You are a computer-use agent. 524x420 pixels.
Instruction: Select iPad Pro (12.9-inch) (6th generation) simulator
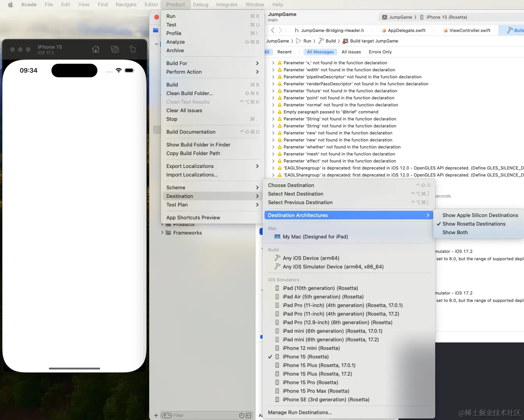[x=349, y=323]
